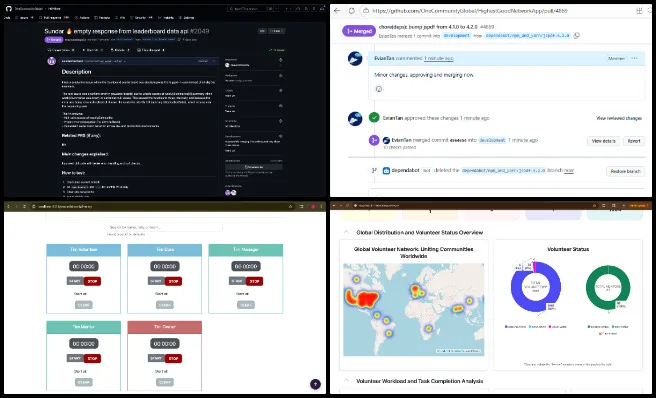656x398 pixels.
Task: Clear the timer on the Volunteer card
Action: [84, 305]
